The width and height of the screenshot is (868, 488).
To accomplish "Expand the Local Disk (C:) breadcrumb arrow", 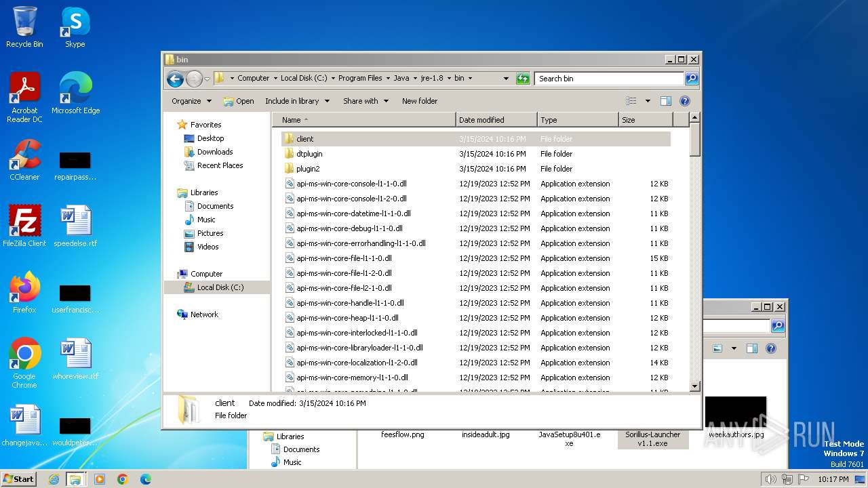I will pos(333,79).
